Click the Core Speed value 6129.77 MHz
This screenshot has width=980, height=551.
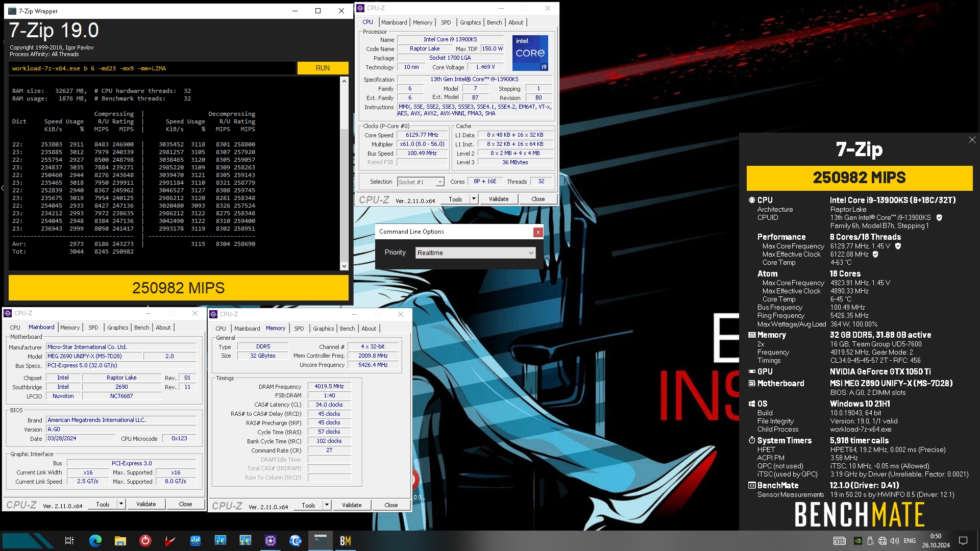pos(422,135)
